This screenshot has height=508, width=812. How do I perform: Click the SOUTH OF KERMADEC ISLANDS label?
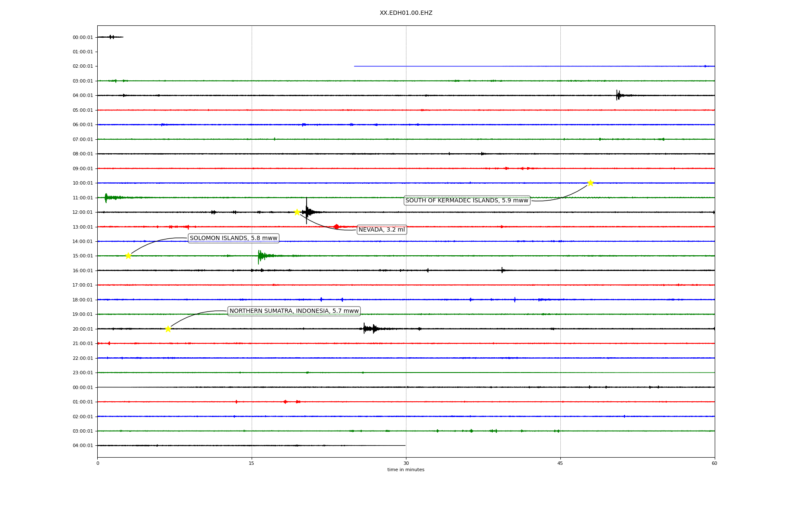pos(467,201)
